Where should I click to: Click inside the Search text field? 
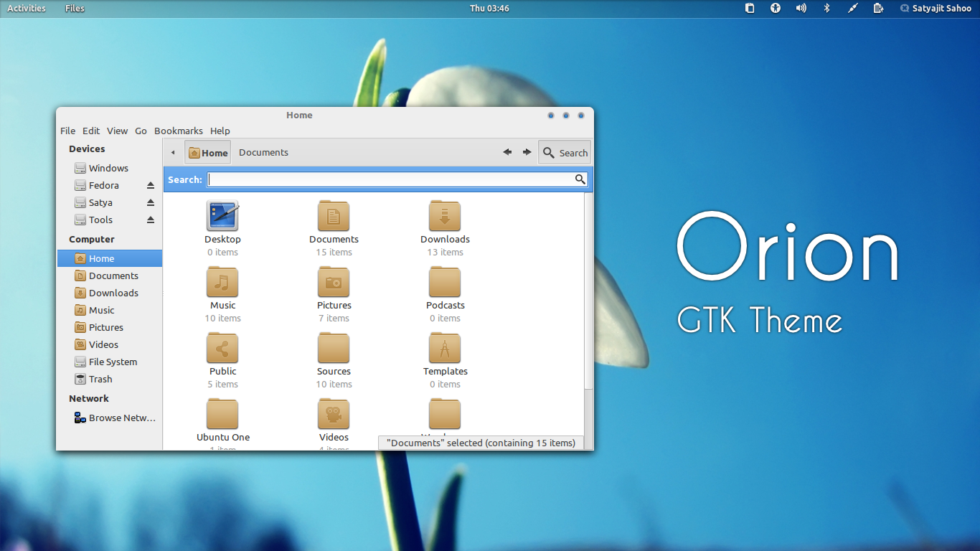387,179
